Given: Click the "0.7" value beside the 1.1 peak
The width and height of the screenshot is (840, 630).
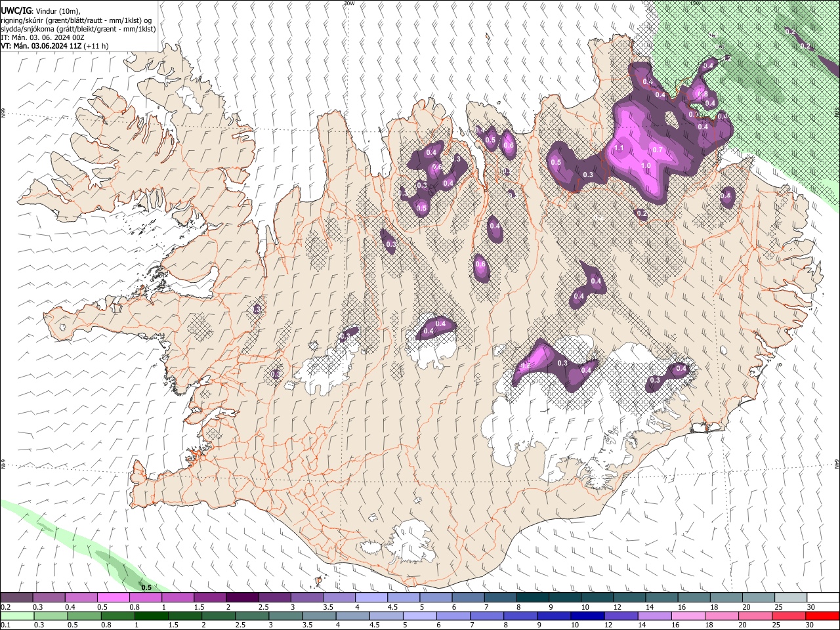Looking at the screenshot, I should point(658,150).
